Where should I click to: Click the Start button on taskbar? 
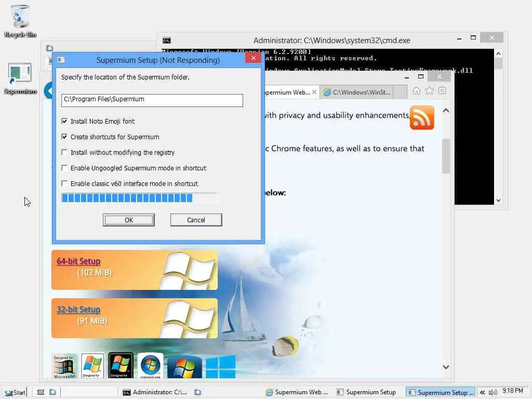click(15, 392)
